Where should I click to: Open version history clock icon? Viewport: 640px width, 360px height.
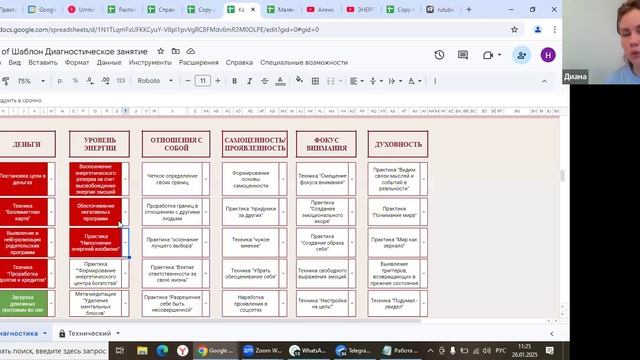click(439, 55)
